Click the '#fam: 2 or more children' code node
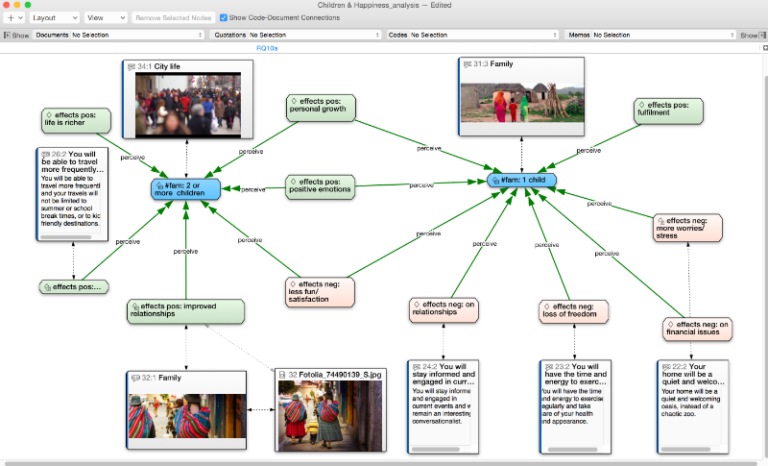This screenshot has height=466, width=768. click(x=186, y=189)
